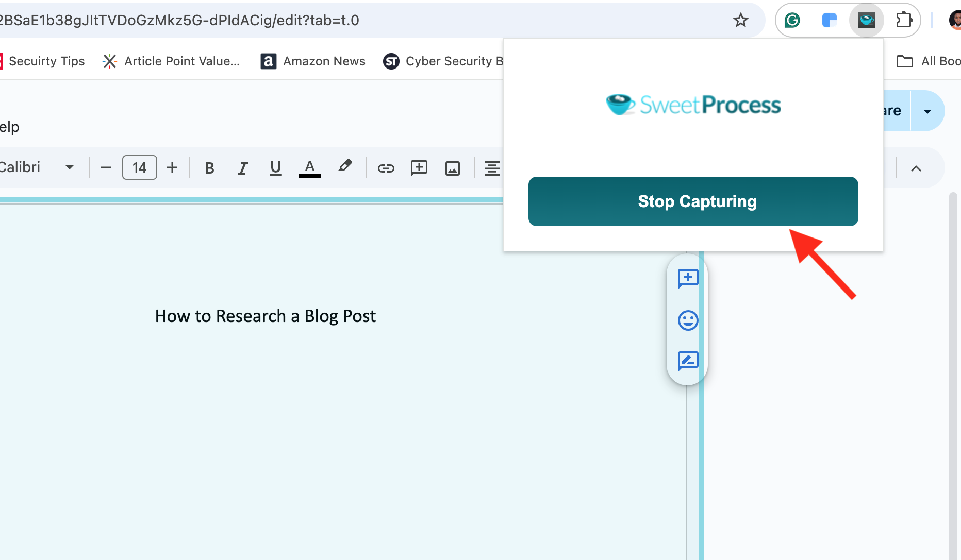Open the browser profile avatar

pyautogui.click(x=955, y=20)
